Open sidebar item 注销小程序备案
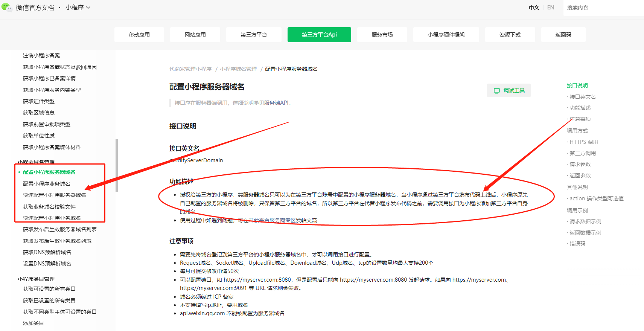This screenshot has width=644, height=331. tap(41, 55)
